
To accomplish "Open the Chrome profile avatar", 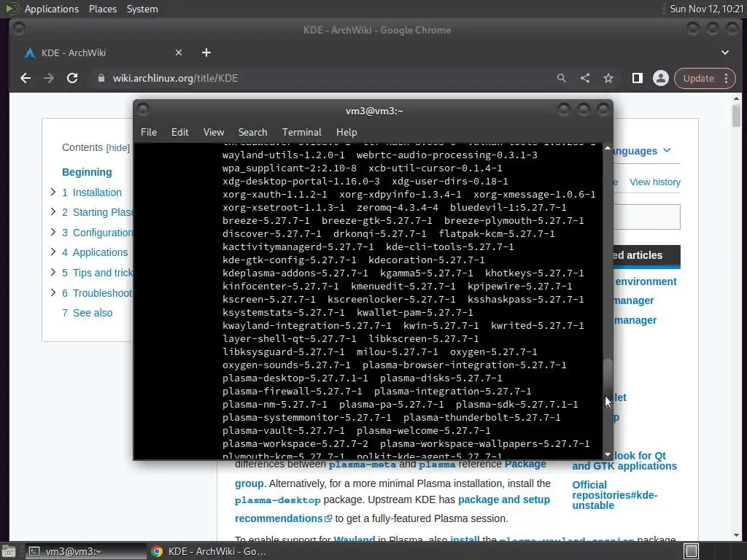I will point(661,78).
